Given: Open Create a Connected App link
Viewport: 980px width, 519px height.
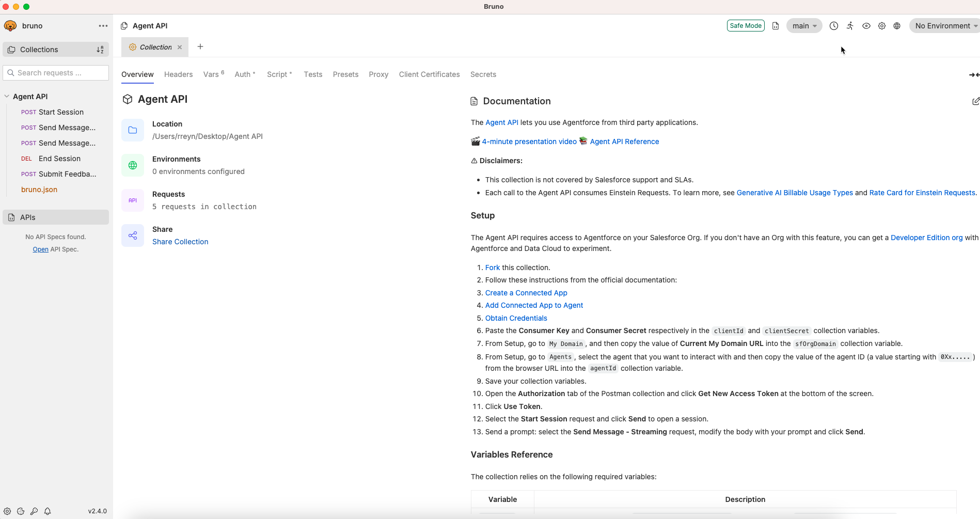Looking at the screenshot, I should 526,293.
